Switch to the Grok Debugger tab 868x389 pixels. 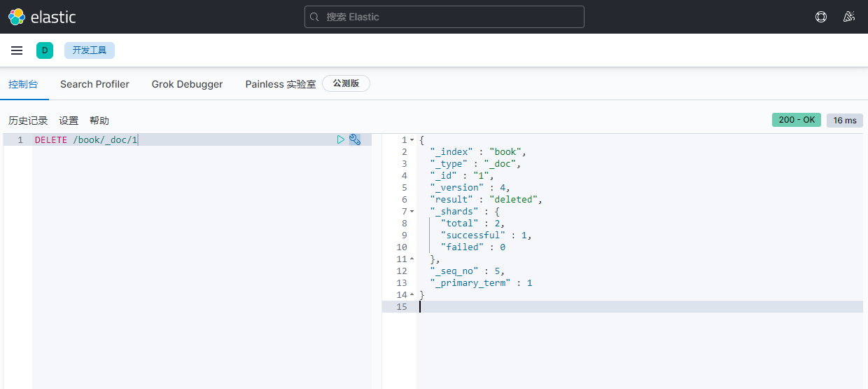click(187, 84)
